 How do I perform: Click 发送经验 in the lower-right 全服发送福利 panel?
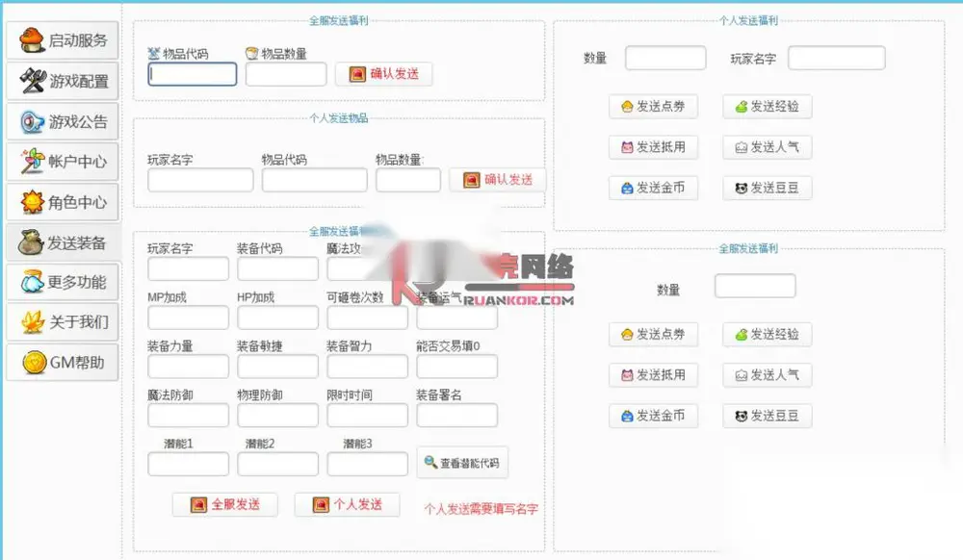point(768,334)
